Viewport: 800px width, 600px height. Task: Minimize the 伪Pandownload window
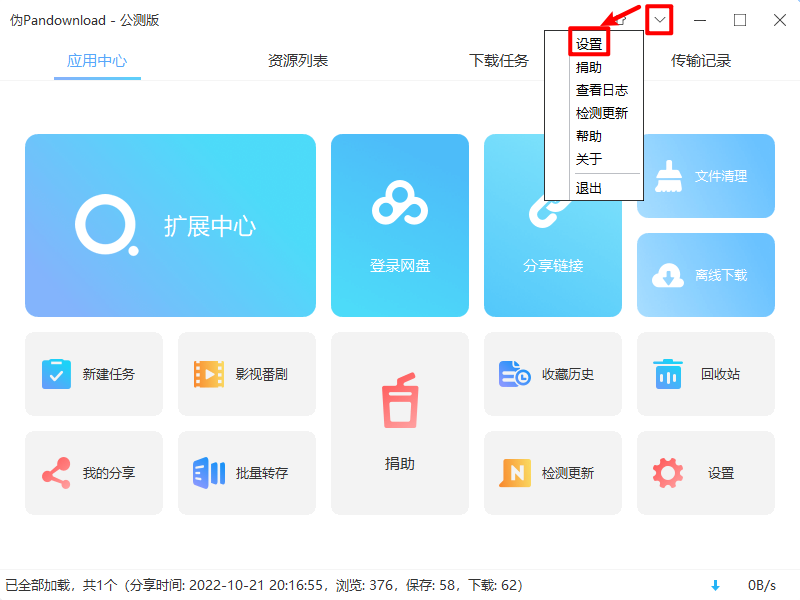[700, 20]
